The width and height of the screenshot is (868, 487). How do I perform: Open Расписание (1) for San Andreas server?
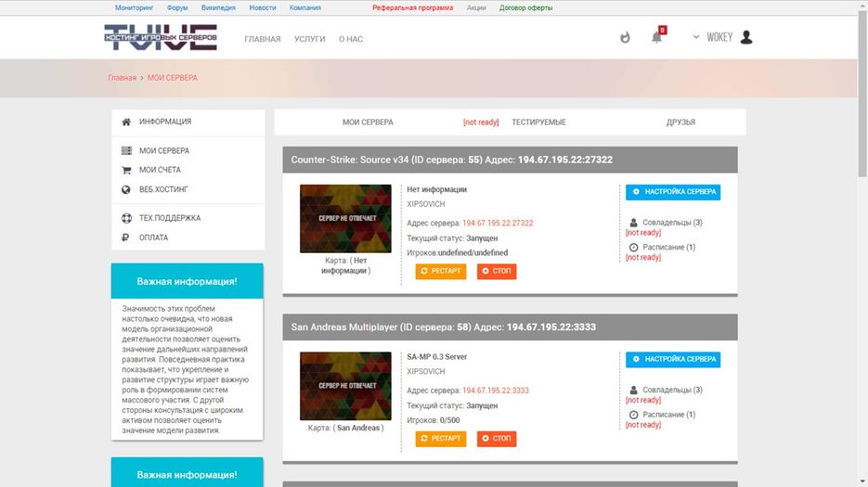point(668,415)
